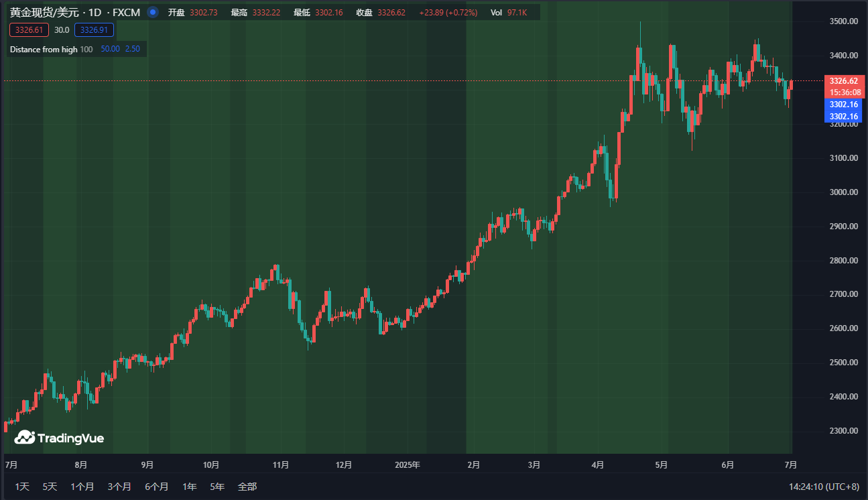Click the red 3326.62 current price label

[843, 81]
